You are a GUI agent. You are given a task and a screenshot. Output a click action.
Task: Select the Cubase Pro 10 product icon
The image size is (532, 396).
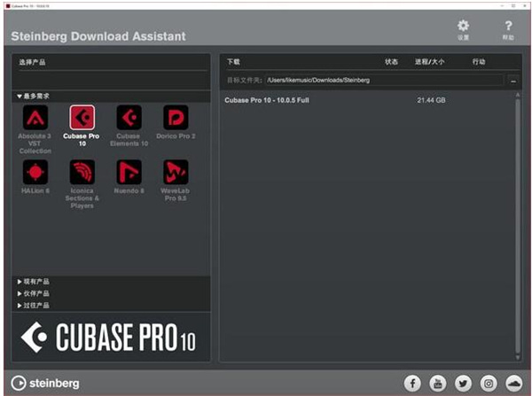click(82, 118)
